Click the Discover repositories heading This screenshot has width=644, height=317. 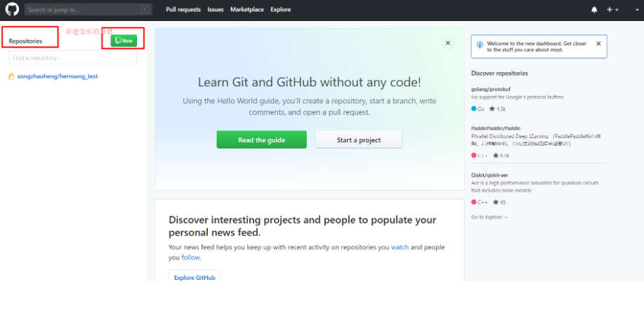click(499, 74)
